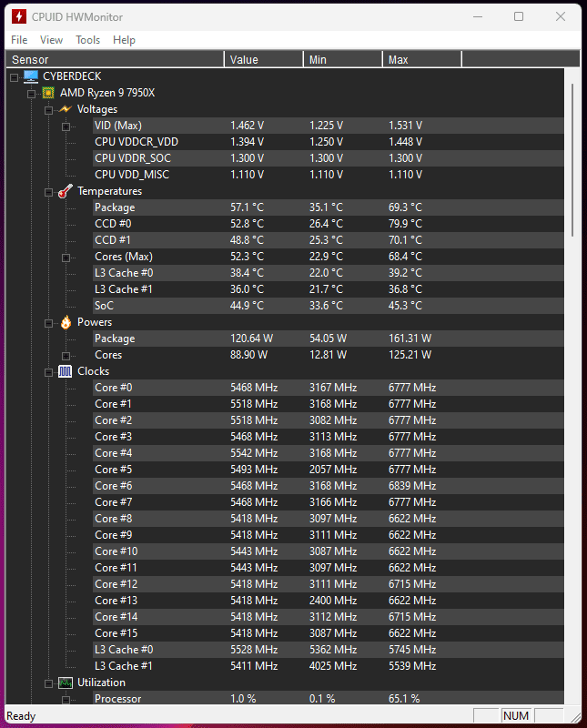Collapse the Clocks section

(48, 372)
